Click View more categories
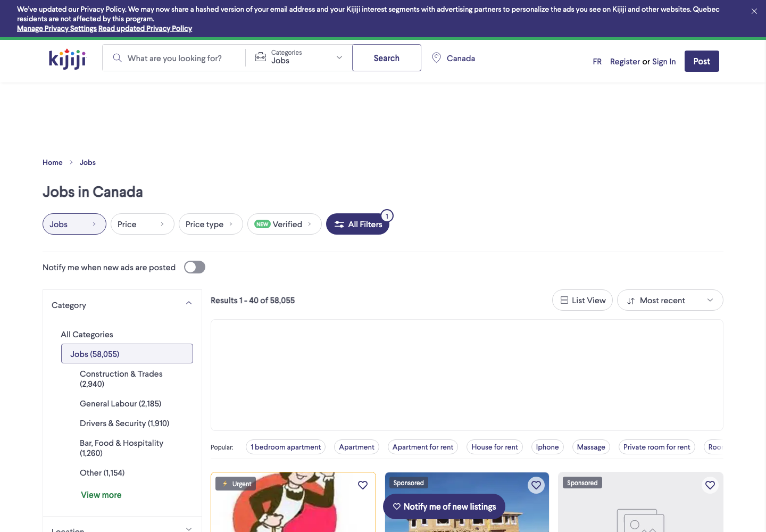The height and width of the screenshot is (532, 766). tap(101, 495)
